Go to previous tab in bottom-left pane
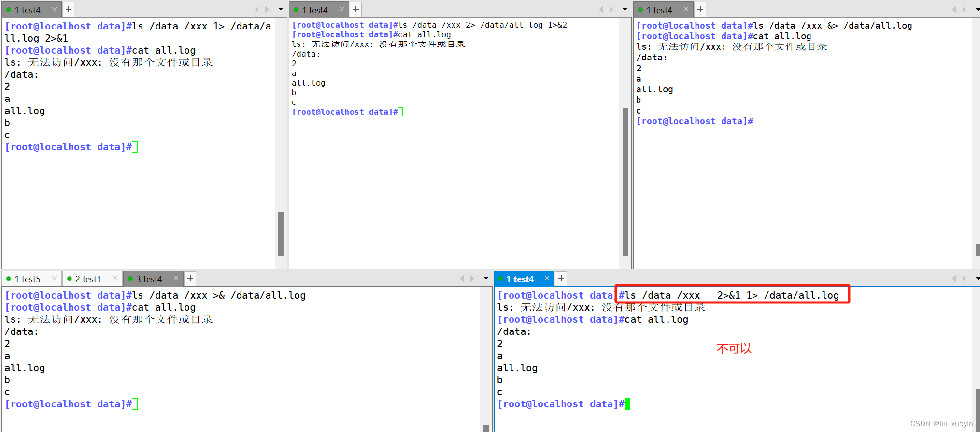Viewport: 980px width, 432px height. [462, 278]
